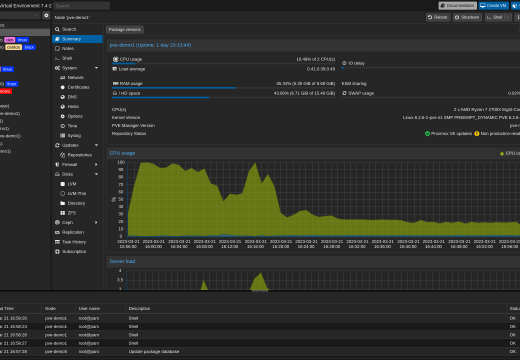Open node Options gear icon

coord(62,116)
